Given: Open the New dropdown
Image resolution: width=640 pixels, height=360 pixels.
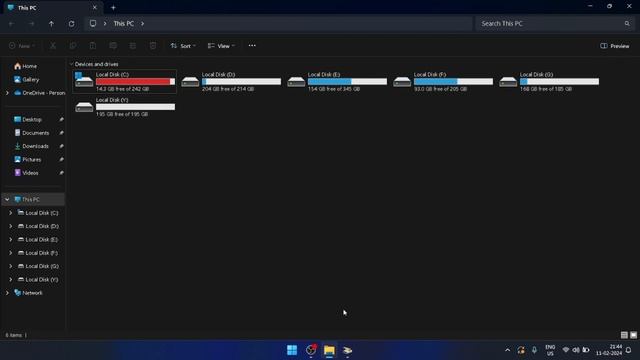Looking at the screenshot, I should (x=22, y=46).
